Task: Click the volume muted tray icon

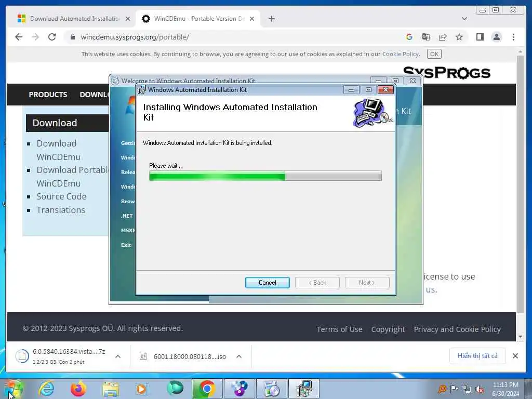Action: [480, 390]
